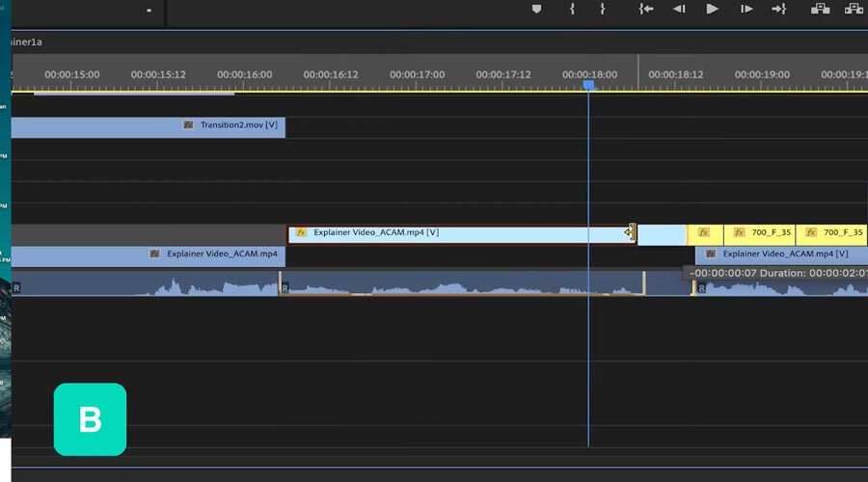868x482 pixels.
Task: Jump to the In point
Action: [646, 9]
